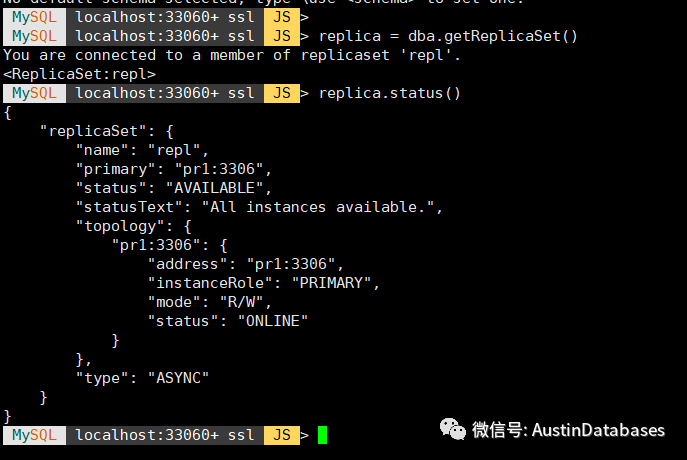Click the JS mode badge on the bottom prompt
The image size is (687, 460).
(282, 435)
